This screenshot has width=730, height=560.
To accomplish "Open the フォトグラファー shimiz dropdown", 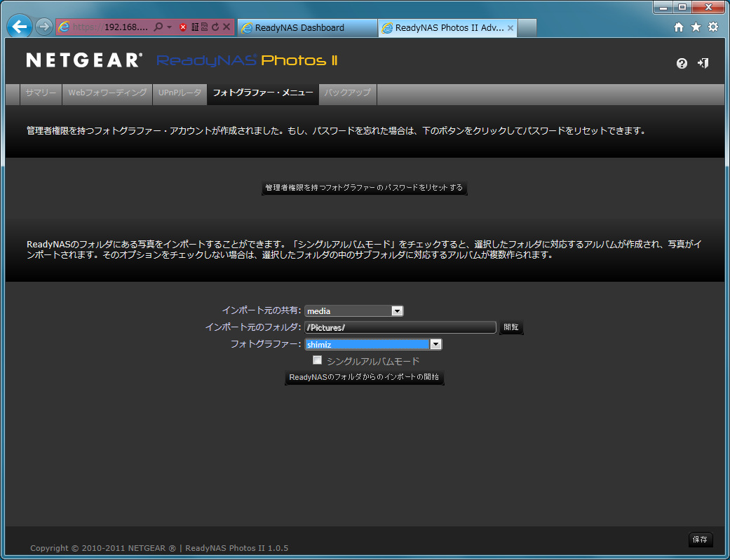I will (x=435, y=344).
